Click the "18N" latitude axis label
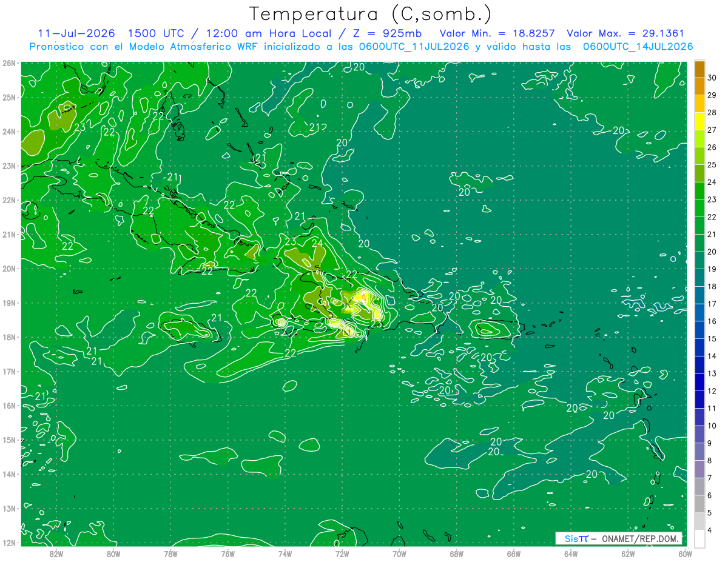 pyautogui.click(x=9, y=337)
